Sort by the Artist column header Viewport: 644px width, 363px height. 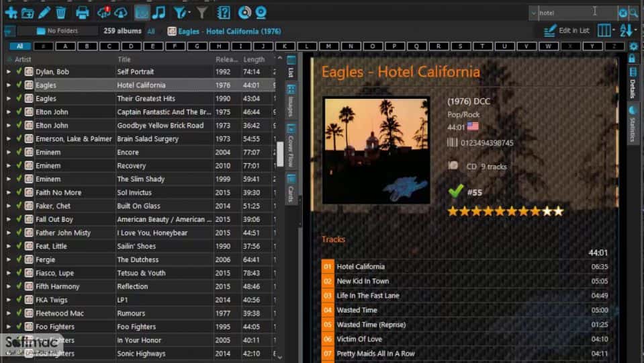click(x=23, y=59)
